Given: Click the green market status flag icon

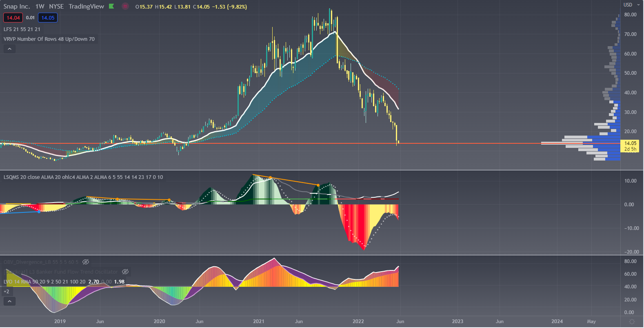Looking at the screenshot, I should [x=111, y=6].
